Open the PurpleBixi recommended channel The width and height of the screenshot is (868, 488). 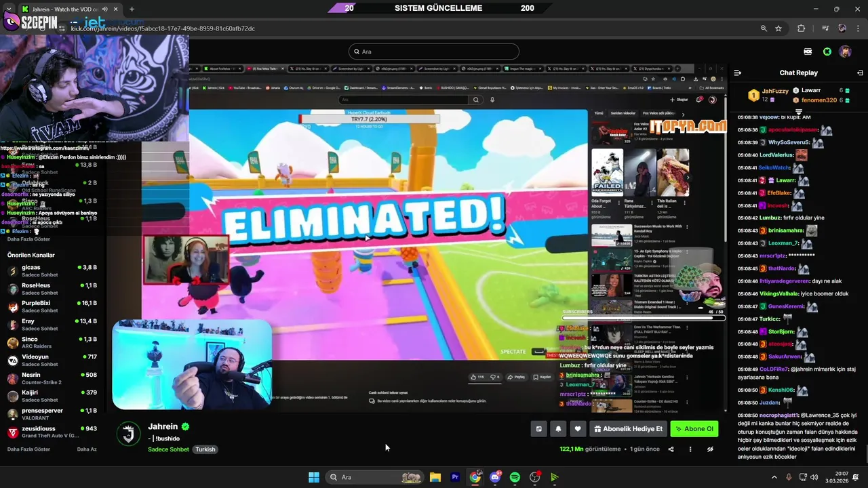53,306
